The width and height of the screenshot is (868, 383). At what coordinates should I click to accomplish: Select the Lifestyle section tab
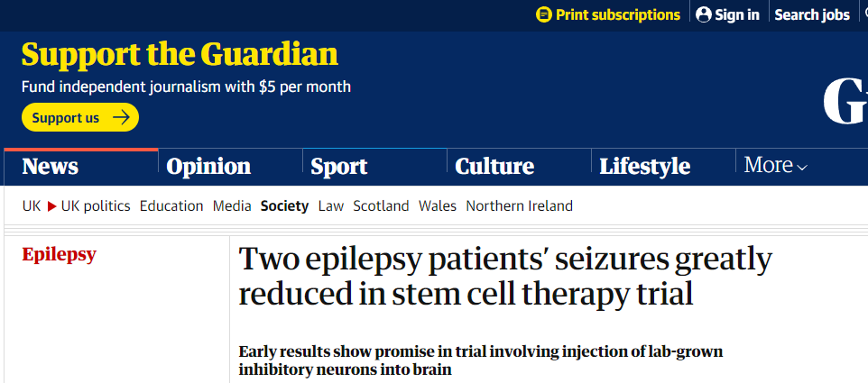click(x=644, y=167)
